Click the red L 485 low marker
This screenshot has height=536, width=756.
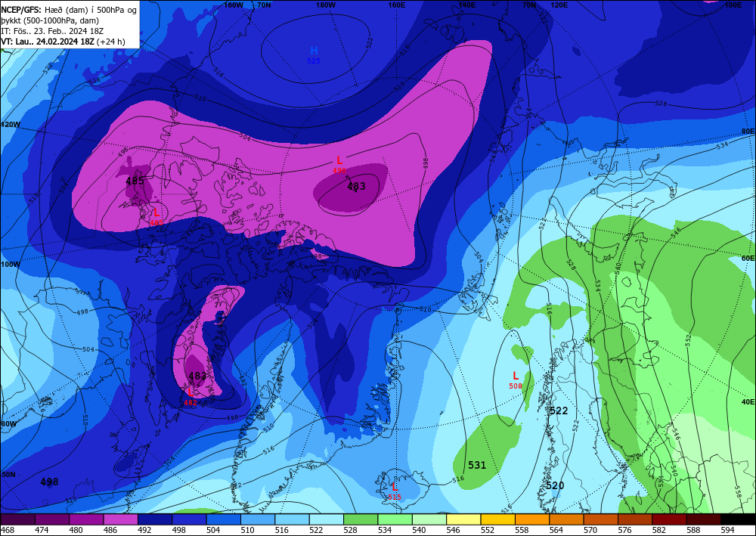(x=156, y=216)
